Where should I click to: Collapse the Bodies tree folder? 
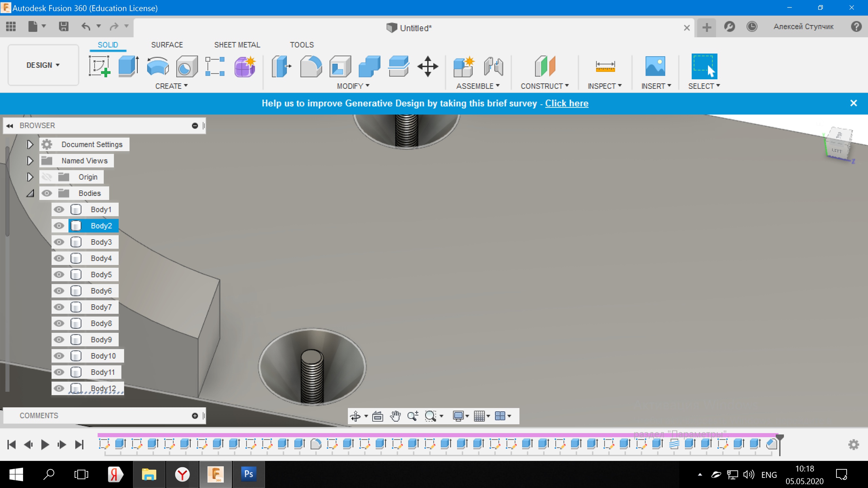[x=30, y=194]
